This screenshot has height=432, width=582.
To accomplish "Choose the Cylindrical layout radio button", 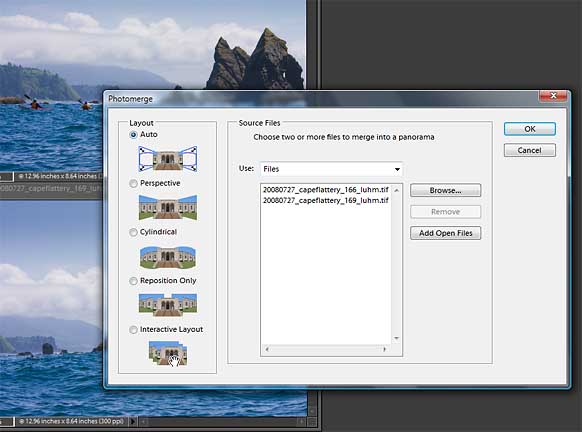I will click(x=133, y=232).
